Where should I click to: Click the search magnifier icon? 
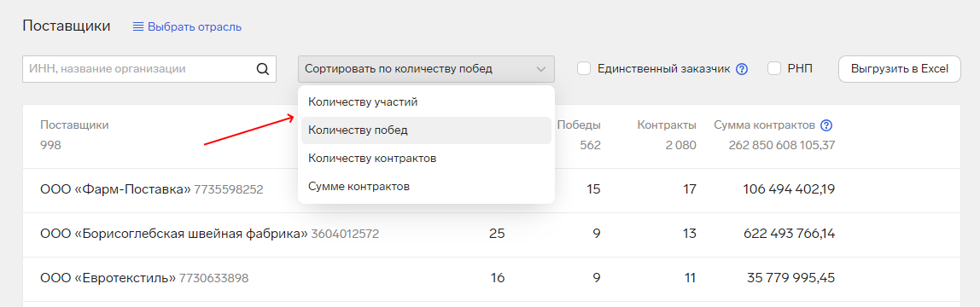tap(263, 68)
